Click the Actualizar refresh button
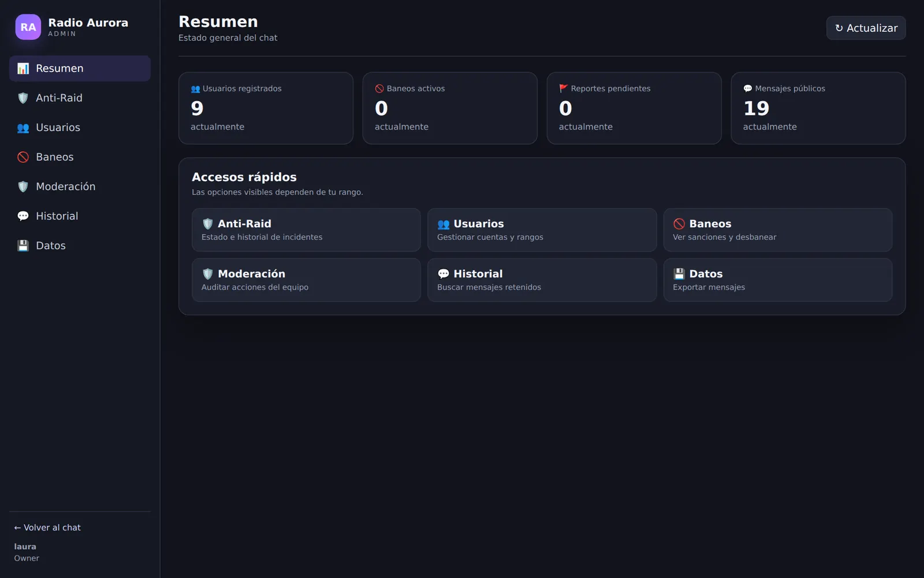The width and height of the screenshot is (924, 578). pyautogui.click(x=866, y=28)
